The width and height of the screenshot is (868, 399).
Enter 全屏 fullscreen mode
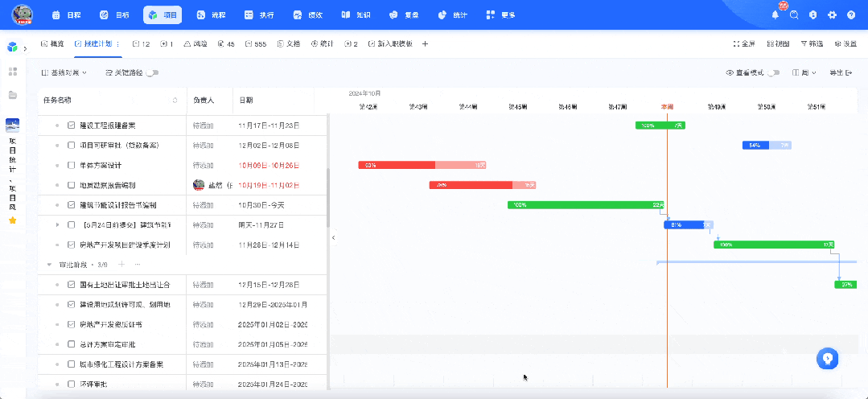744,43
